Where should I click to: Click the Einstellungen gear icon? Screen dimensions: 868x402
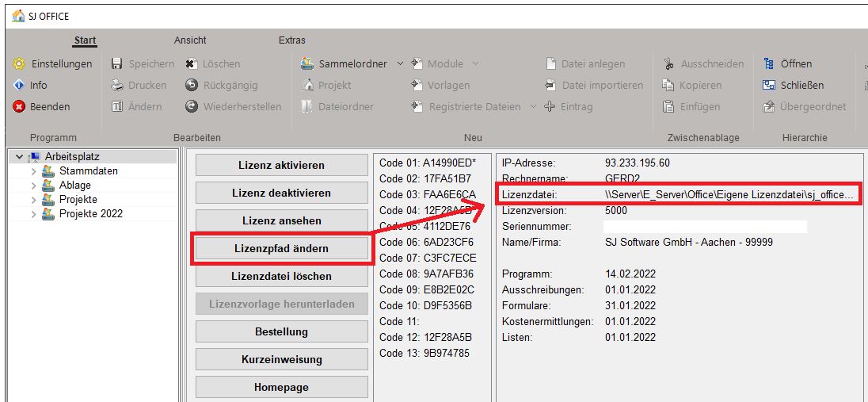point(19,63)
